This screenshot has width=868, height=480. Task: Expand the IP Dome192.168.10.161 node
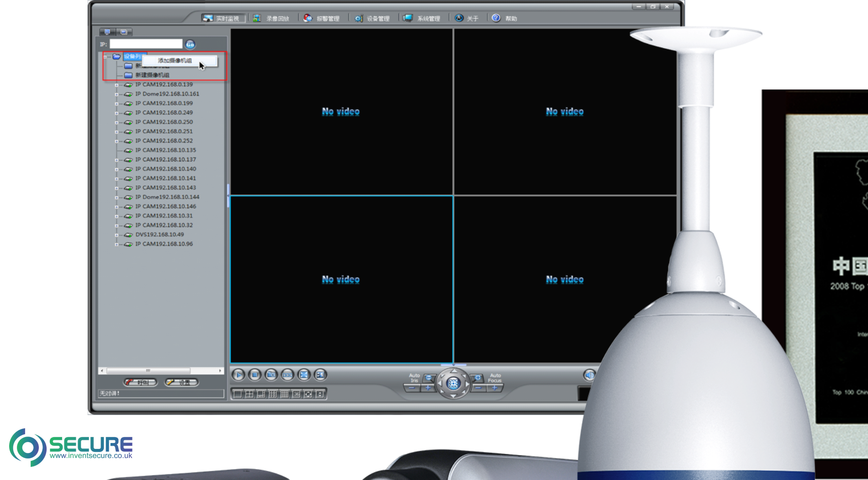(116, 94)
